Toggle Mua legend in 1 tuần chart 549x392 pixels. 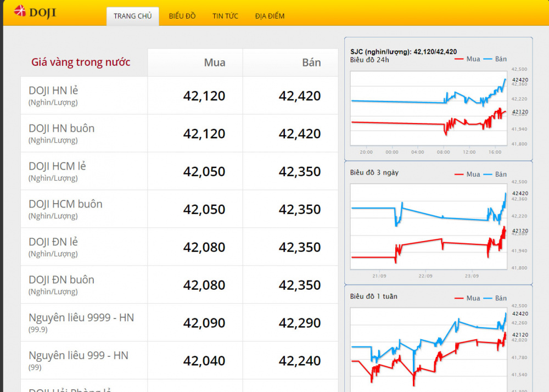(x=467, y=298)
